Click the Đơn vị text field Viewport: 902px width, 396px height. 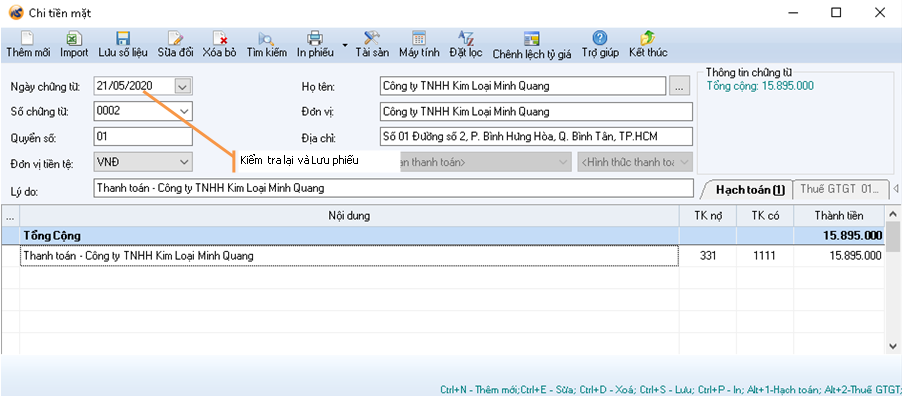tap(536, 111)
